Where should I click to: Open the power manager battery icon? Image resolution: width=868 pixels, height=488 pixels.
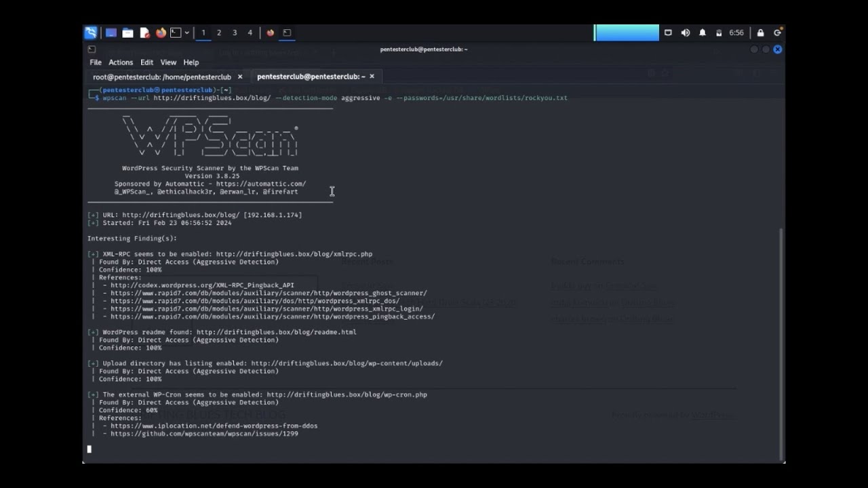click(x=719, y=33)
